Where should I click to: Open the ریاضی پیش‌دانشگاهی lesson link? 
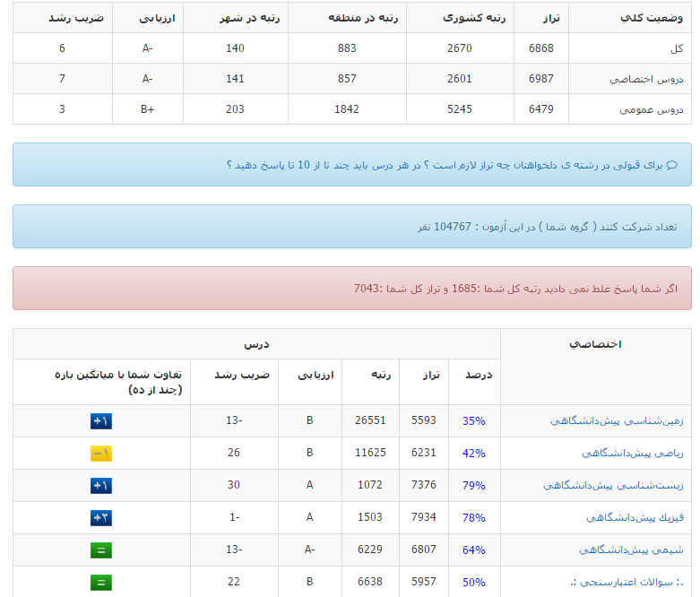(x=632, y=454)
